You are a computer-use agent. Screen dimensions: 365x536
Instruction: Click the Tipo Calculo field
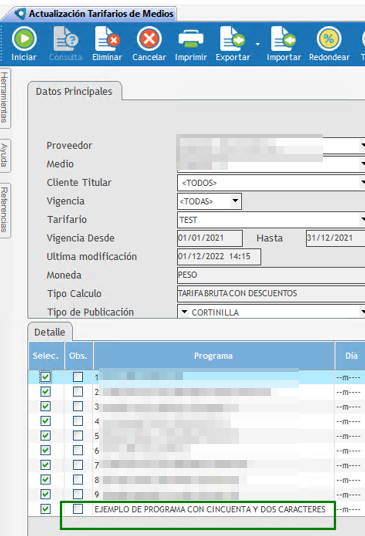(271, 293)
